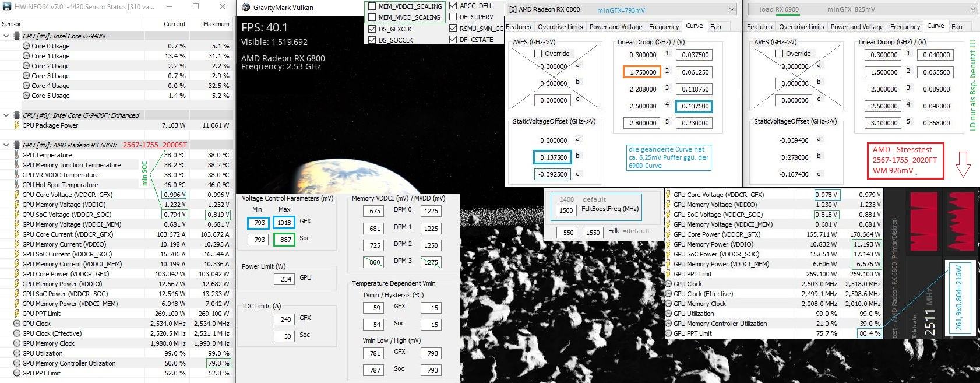Click the Current column header in HWiNFO64
The width and height of the screenshot is (980, 383).
click(x=175, y=24)
